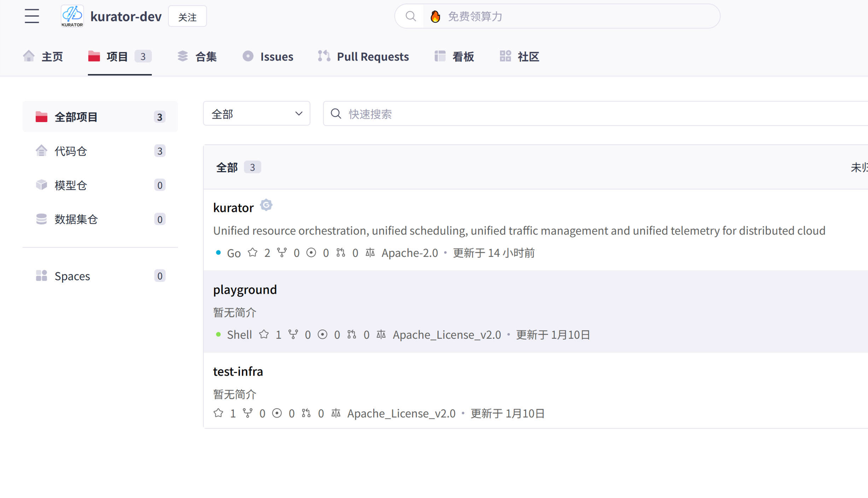Click the pull request icon for test-infra

tap(306, 413)
